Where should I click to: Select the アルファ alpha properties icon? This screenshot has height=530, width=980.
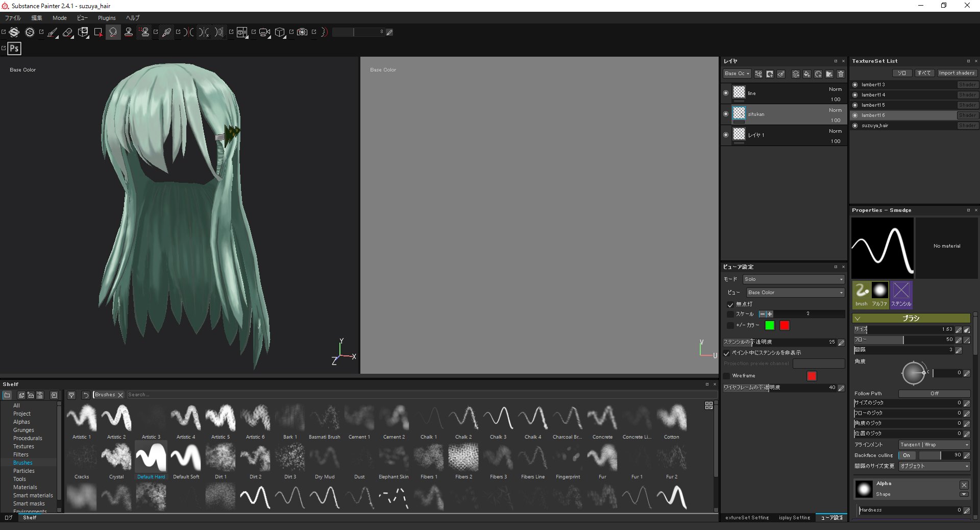pos(879,295)
